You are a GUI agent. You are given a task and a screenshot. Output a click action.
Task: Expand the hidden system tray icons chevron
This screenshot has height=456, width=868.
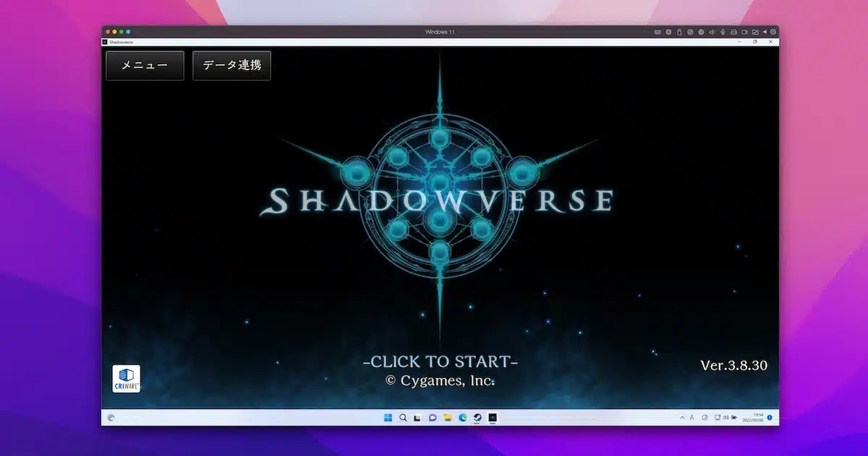tap(683, 418)
